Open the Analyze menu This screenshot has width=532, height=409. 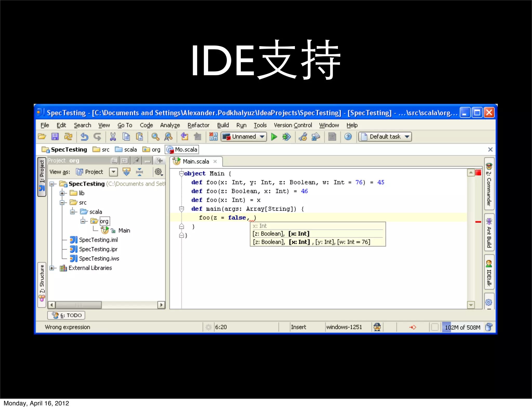pyautogui.click(x=170, y=125)
